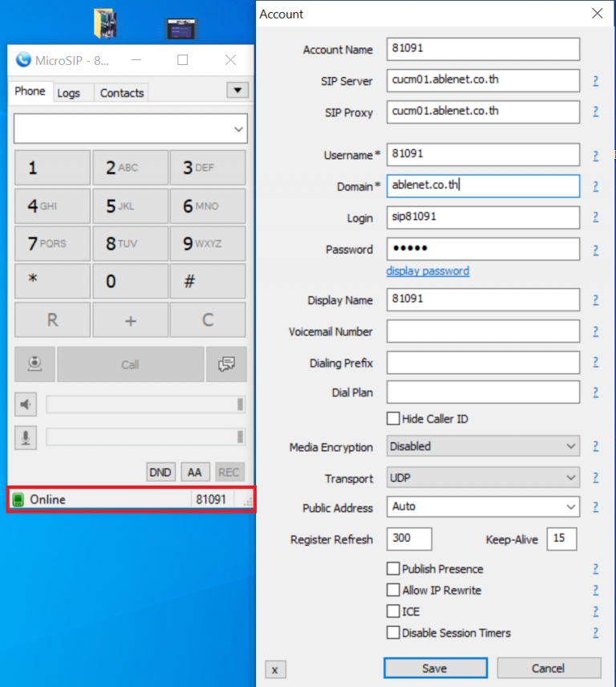Screen dimensions: 616x687
Task: Check the Publish Presence option
Action: [393, 569]
